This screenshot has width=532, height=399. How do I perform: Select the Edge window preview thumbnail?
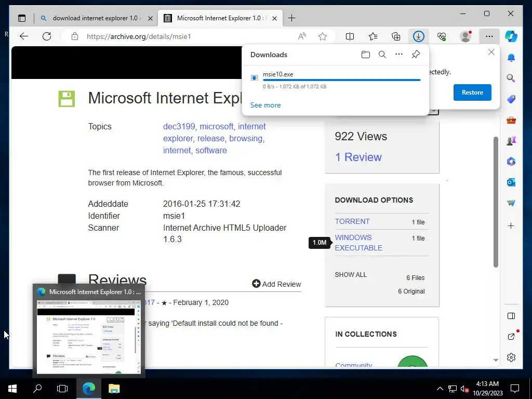coord(89,337)
